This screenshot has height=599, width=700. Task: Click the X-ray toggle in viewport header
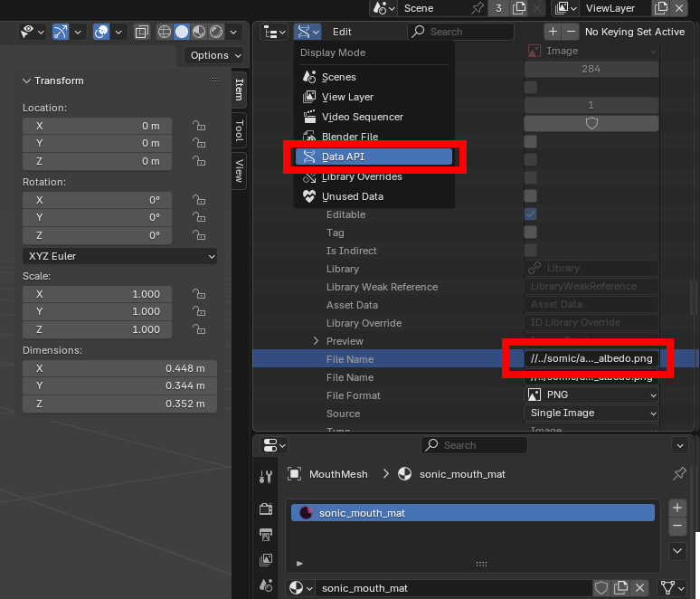pyautogui.click(x=142, y=32)
